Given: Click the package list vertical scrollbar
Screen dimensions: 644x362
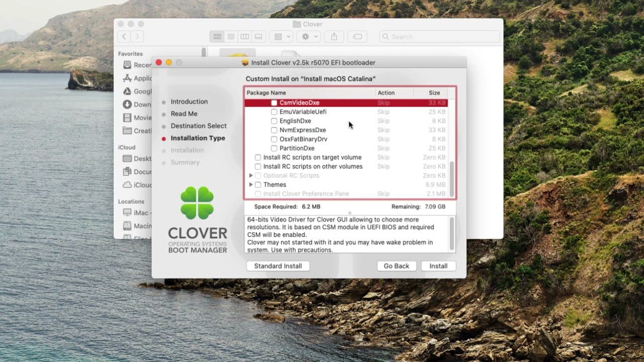Looking at the screenshot, I should pyautogui.click(x=451, y=179).
